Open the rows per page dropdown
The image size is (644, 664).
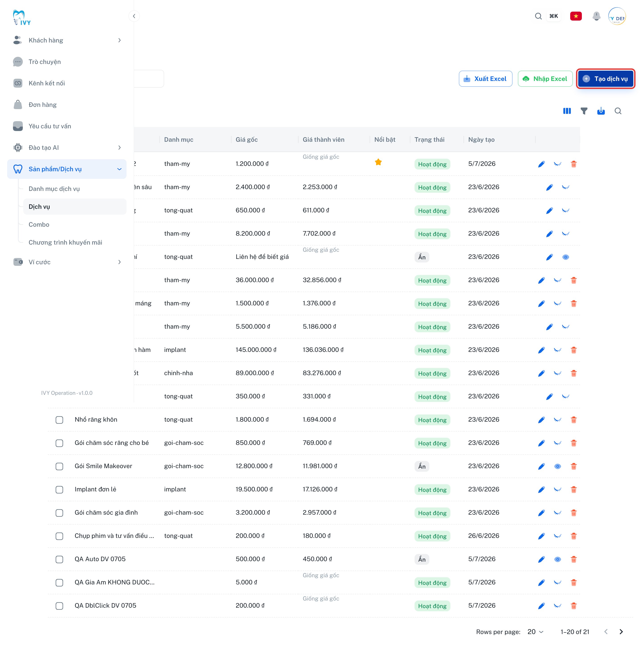[x=535, y=632]
